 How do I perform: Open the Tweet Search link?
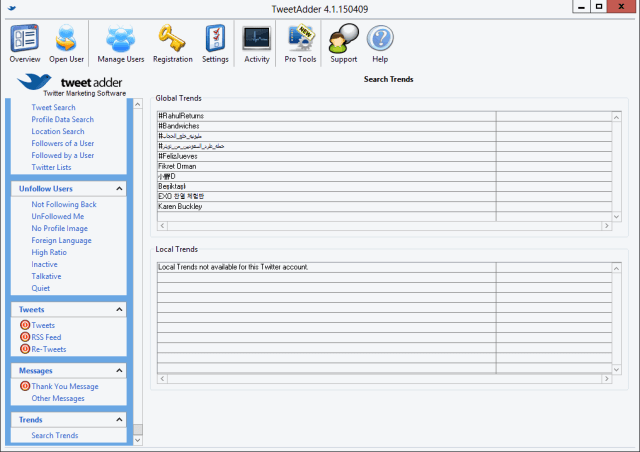click(x=53, y=107)
